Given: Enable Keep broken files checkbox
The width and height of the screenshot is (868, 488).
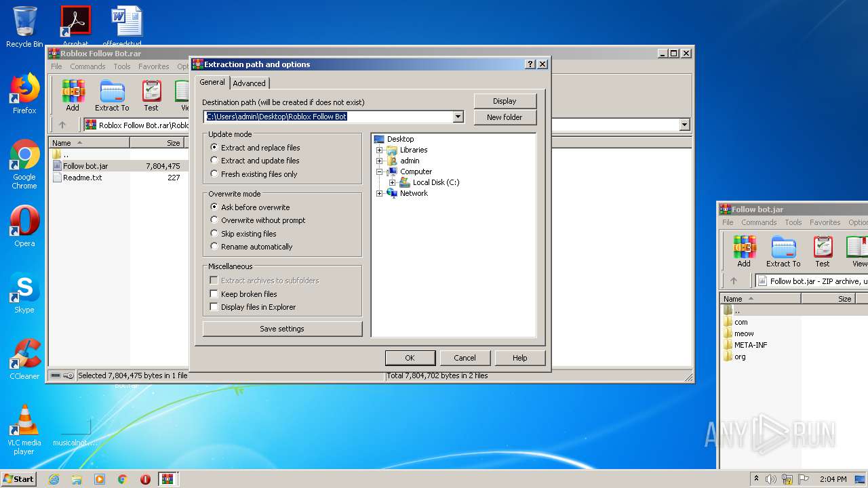Looking at the screenshot, I should (214, 294).
